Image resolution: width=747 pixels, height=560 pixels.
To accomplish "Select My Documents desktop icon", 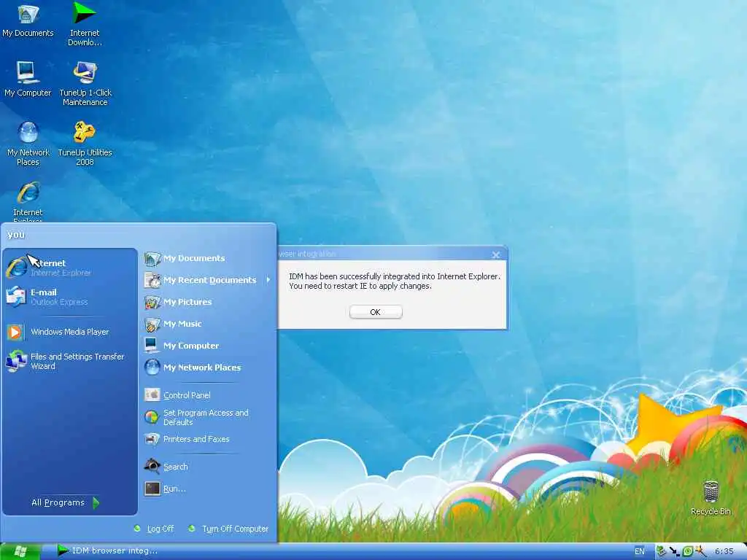I will click(x=28, y=20).
